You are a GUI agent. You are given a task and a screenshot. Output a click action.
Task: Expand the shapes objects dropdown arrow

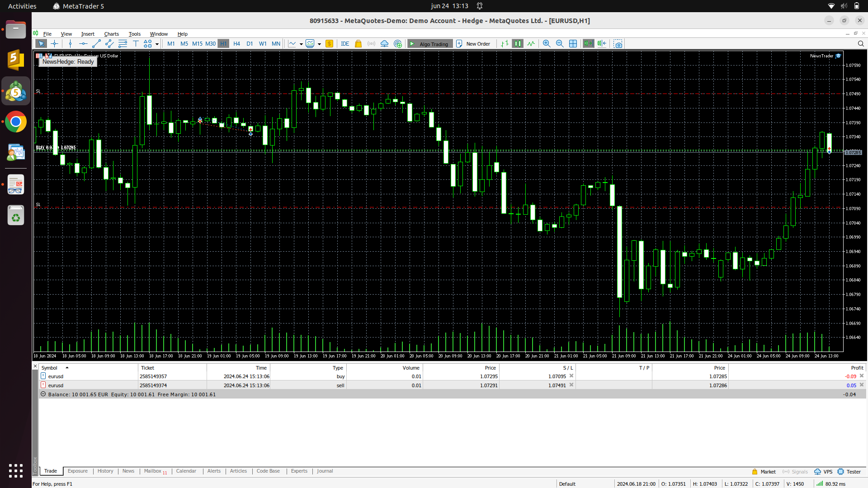[157, 44]
